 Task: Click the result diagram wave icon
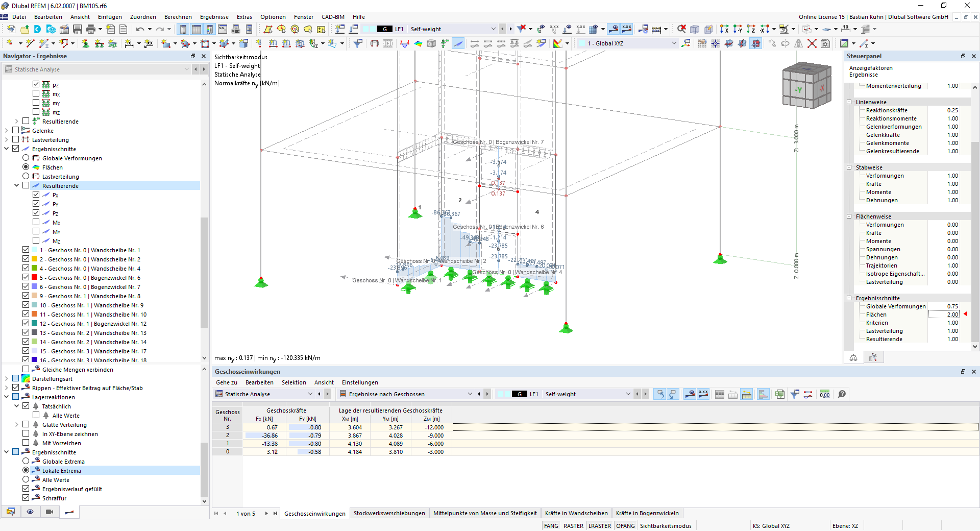[x=405, y=43]
